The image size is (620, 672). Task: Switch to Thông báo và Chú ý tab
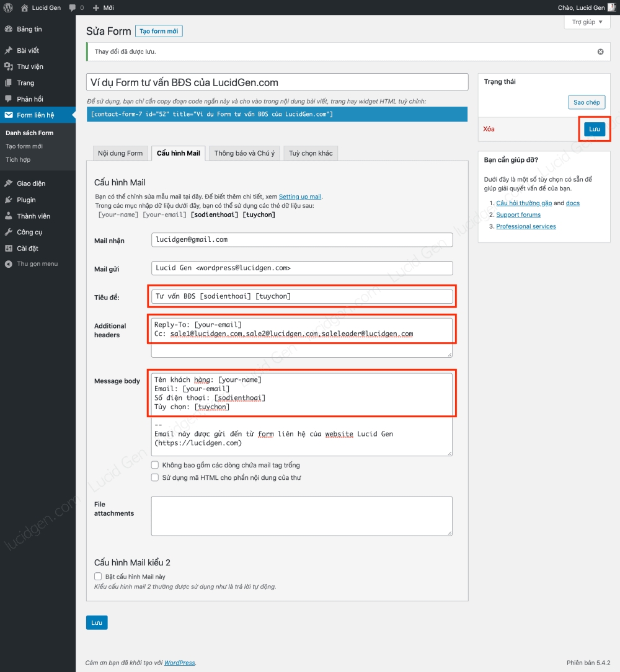point(244,153)
